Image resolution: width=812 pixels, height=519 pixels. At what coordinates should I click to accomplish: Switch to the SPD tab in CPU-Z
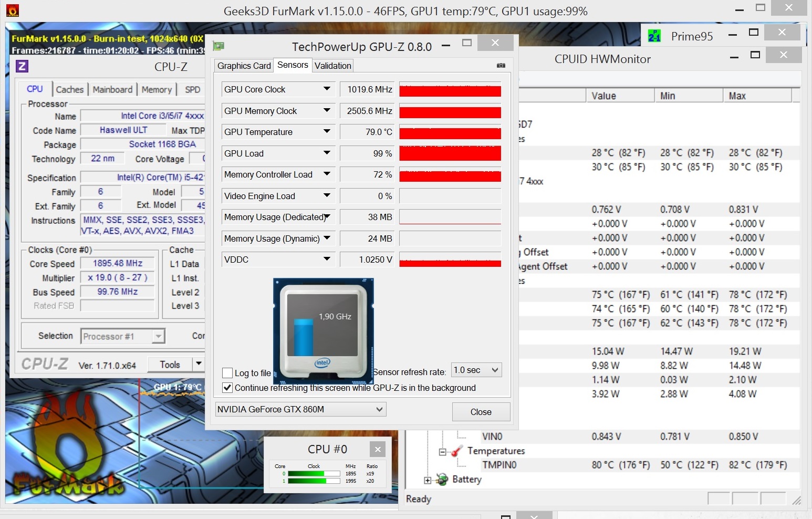click(193, 90)
